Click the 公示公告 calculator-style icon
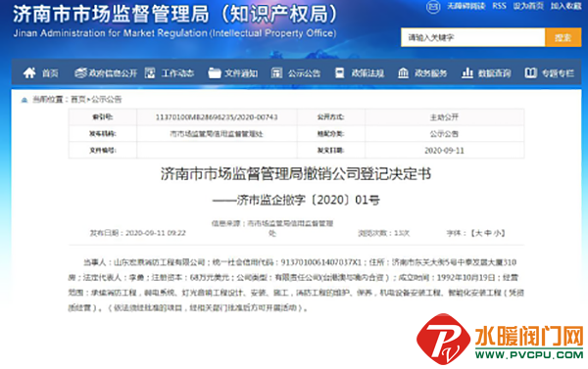Screen dimensions: 588x369 click(276, 72)
